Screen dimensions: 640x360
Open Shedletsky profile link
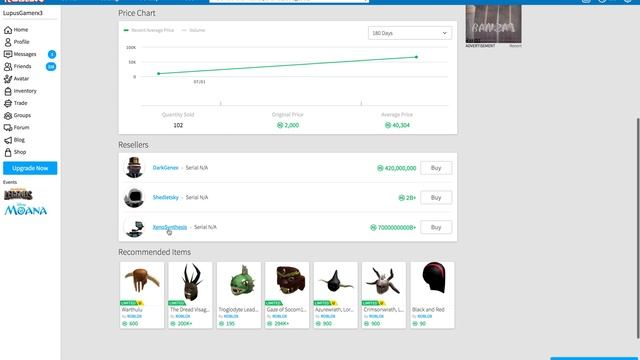(166, 198)
